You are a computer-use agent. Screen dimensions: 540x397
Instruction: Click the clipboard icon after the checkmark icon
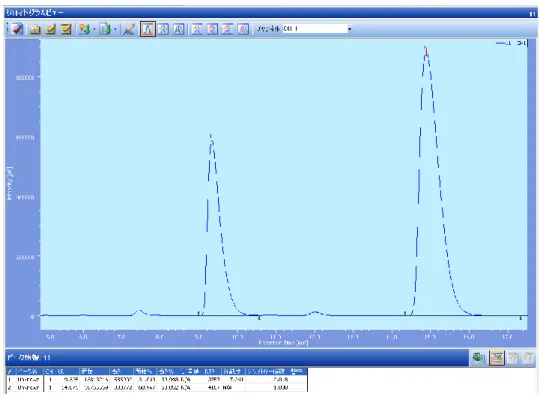tap(34, 29)
